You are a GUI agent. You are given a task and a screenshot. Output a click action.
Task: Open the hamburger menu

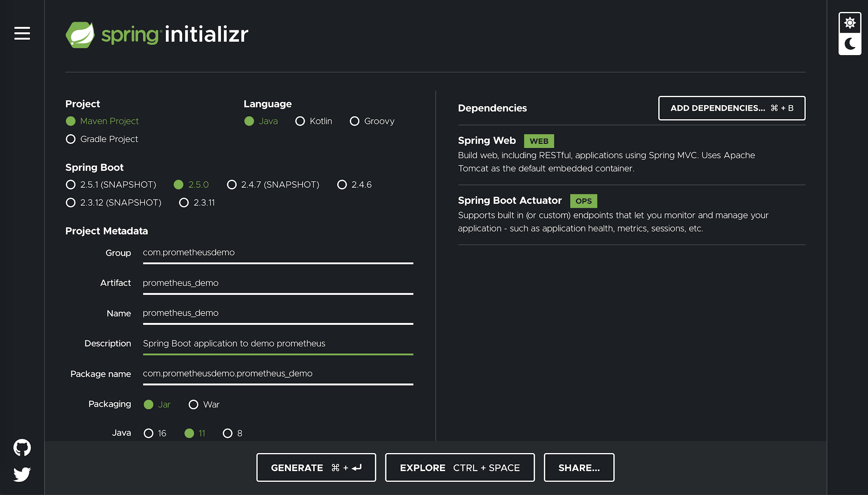tap(22, 34)
